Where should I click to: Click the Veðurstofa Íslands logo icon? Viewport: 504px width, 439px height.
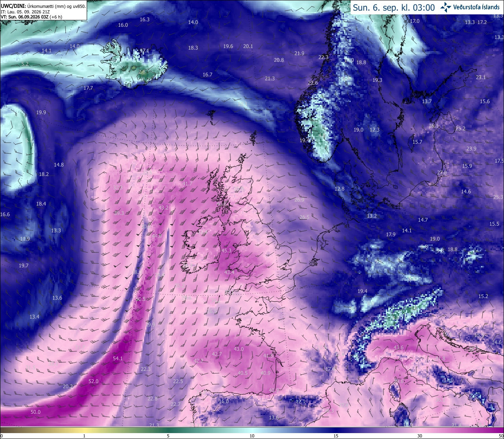446,7
